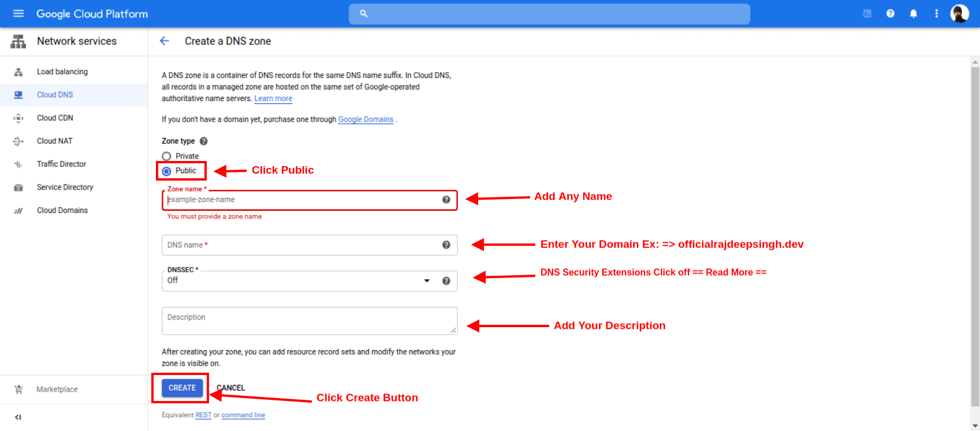
Task: Click the DNS name field help icon
Action: pos(446,245)
